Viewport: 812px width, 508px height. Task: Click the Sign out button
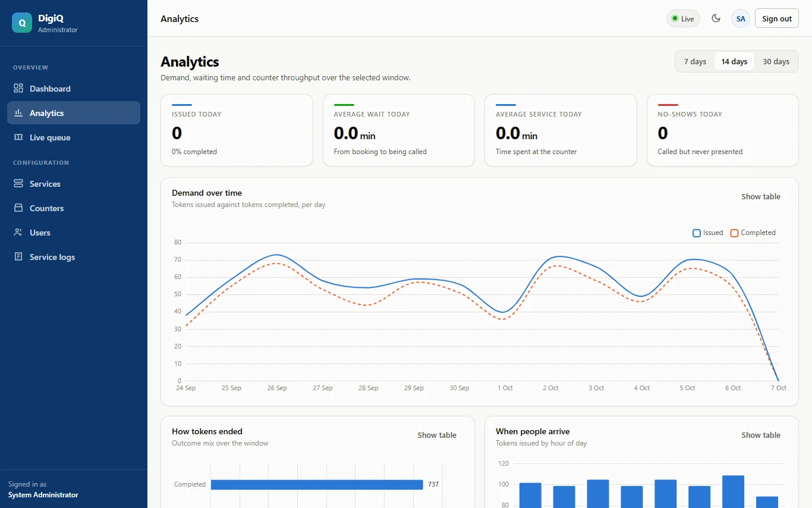tap(777, 18)
